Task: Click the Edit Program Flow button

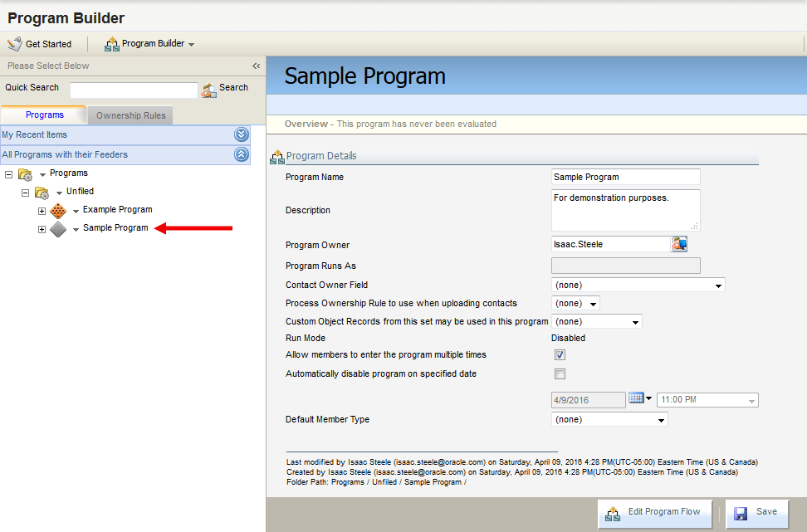Action: pyautogui.click(x=655, y=513)
